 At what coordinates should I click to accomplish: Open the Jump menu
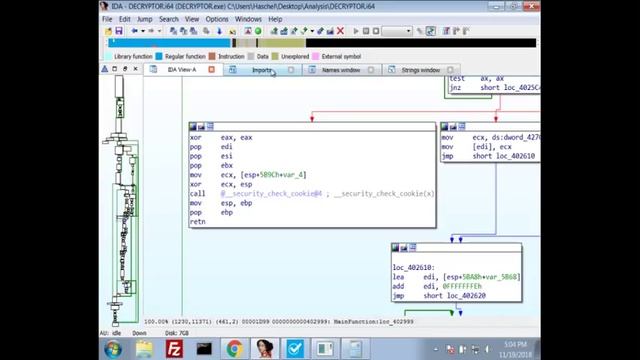pos(144,19)
